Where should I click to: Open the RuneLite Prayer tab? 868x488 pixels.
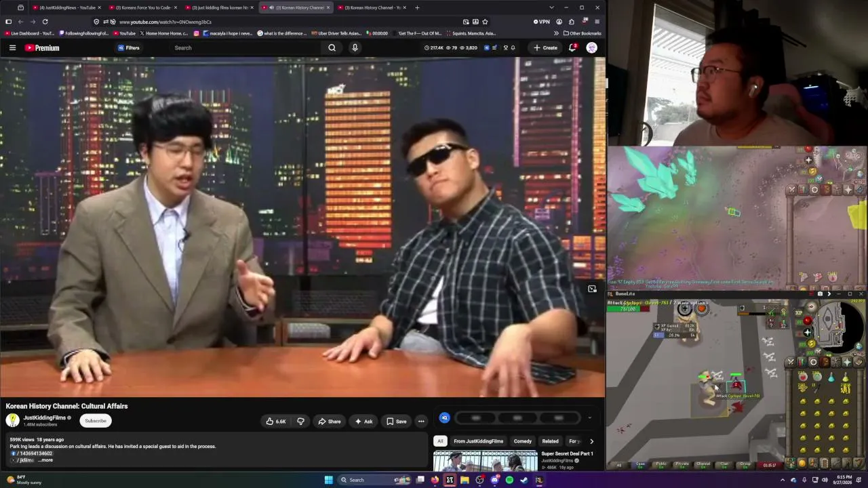tap(848, 362)
